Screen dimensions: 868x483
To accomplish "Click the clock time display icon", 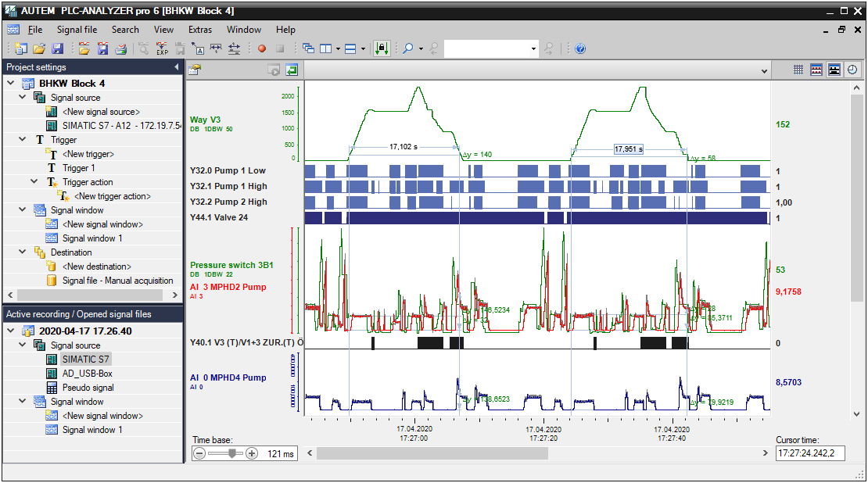I will click(x=852, y=70).
